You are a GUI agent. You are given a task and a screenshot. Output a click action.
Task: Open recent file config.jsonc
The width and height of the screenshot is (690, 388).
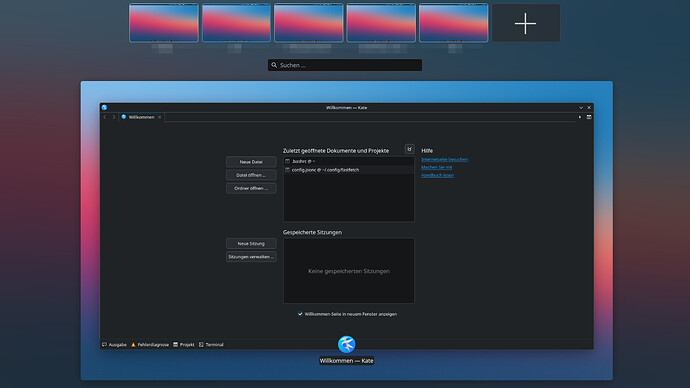click(x=349, y=170)
